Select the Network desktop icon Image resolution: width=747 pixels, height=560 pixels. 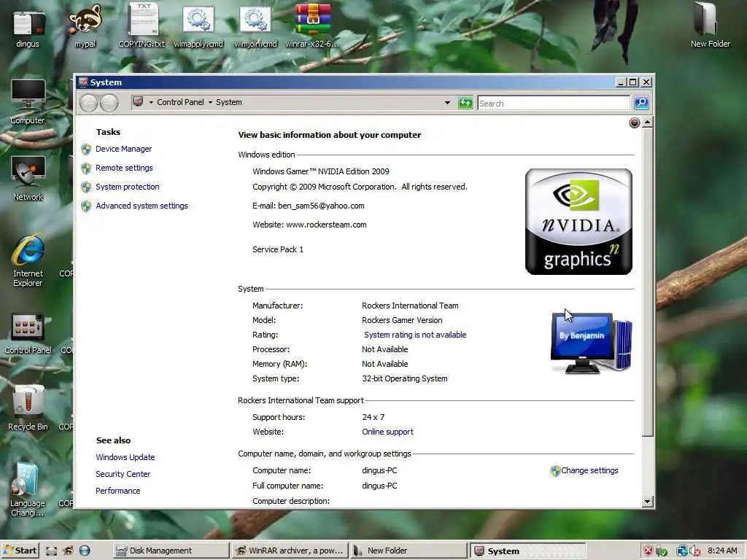coord(28,179)
